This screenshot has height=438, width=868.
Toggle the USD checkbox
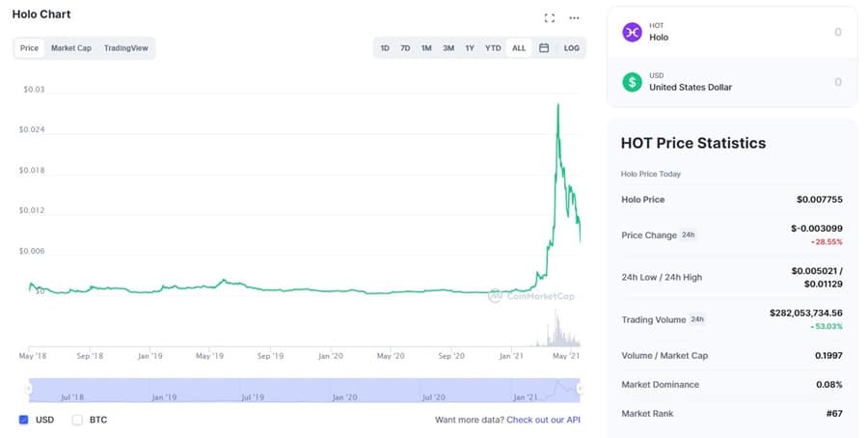click(24, 420)
